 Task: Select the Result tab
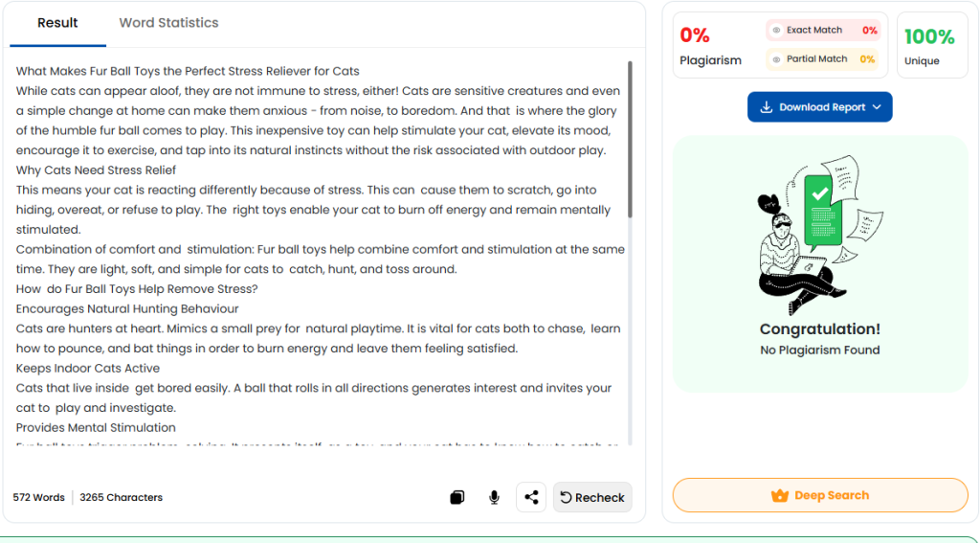(57, 23)
